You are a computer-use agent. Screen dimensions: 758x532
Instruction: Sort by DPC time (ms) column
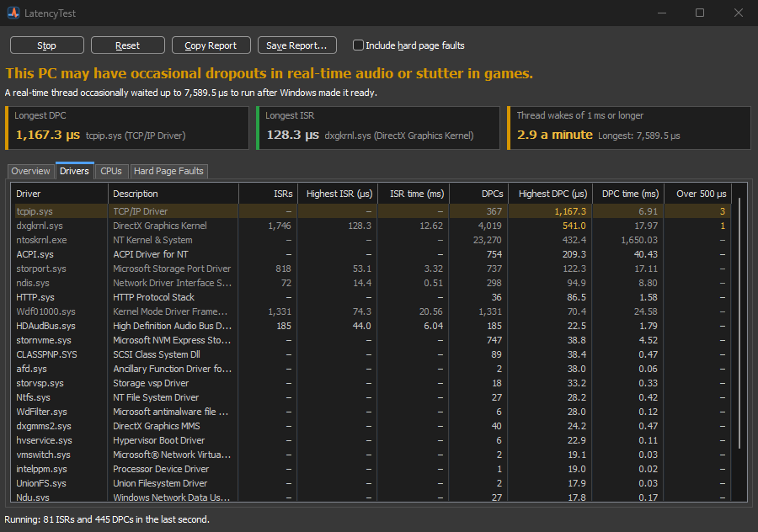628,194
